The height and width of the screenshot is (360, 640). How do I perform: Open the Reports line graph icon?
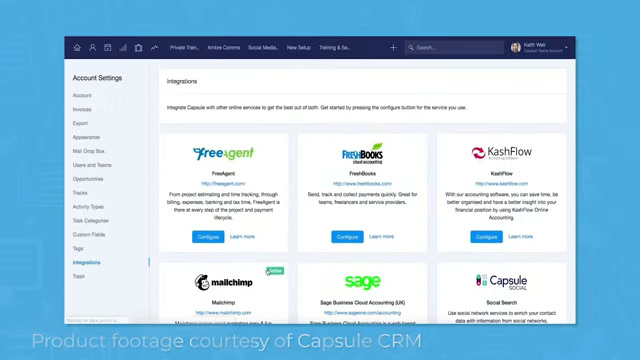coord(154,48)
